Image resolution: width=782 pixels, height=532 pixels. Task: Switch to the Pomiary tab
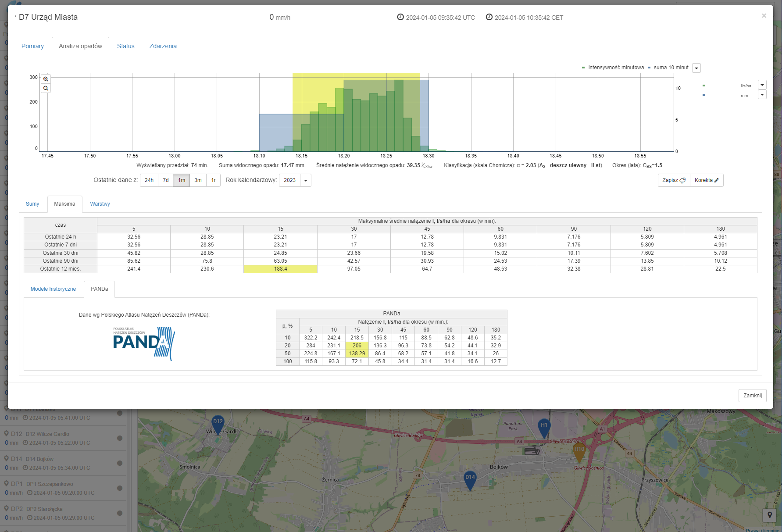pyautogui.click(x=32, y=46)
